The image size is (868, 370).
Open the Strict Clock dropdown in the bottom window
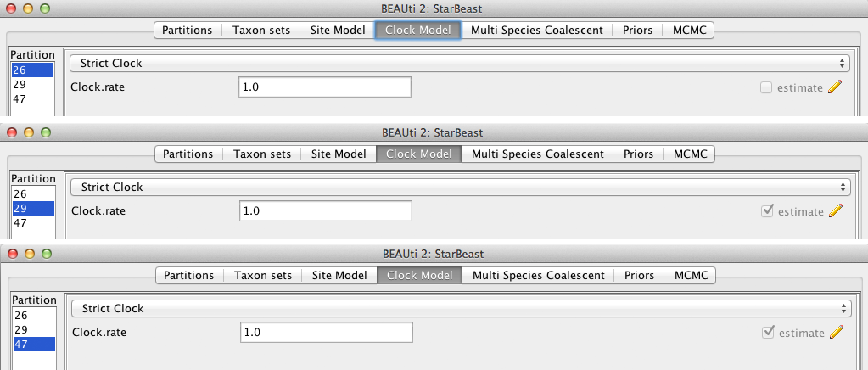click(461, 309)
